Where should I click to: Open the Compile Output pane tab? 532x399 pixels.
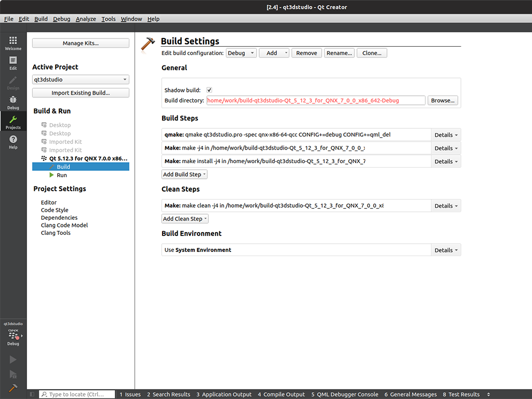pyautogui.click(x=281, y=394)
